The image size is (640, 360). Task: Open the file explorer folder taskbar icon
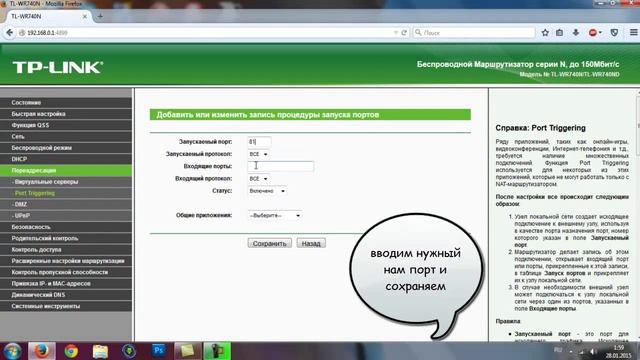tap(100, 351)
